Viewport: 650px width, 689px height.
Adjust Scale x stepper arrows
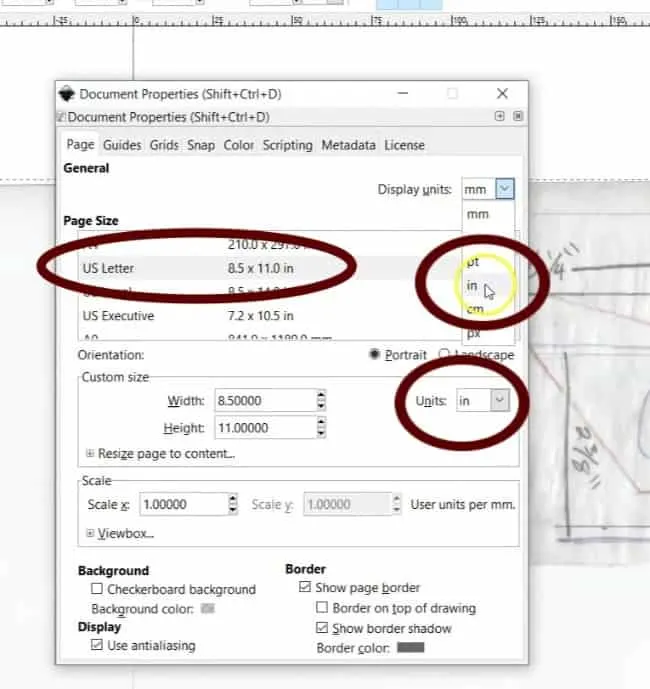pos(233,504)
